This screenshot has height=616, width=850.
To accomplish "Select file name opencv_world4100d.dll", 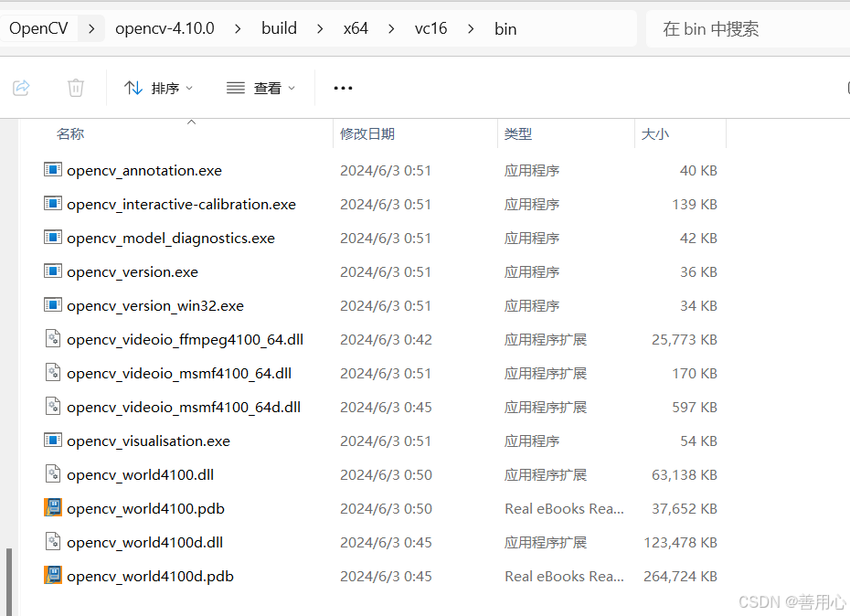I will point(144,542).
